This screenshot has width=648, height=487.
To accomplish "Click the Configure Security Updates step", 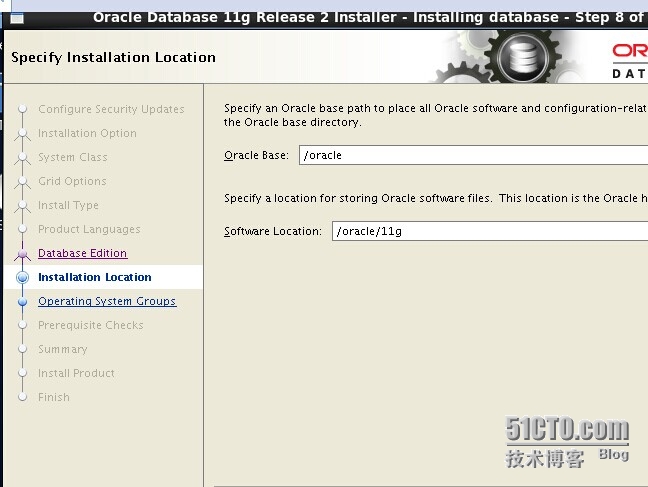I will tap(111, 109).
